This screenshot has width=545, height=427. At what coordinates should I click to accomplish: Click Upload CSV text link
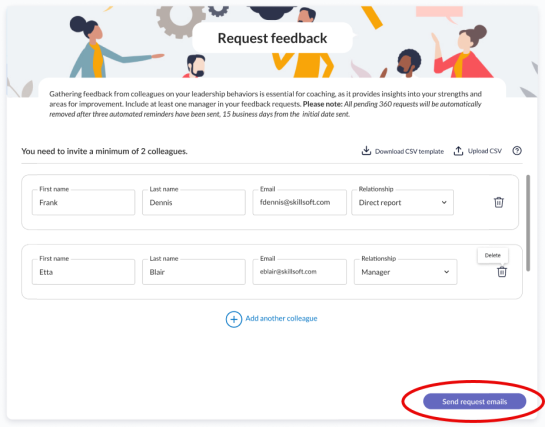coord(485,151)
